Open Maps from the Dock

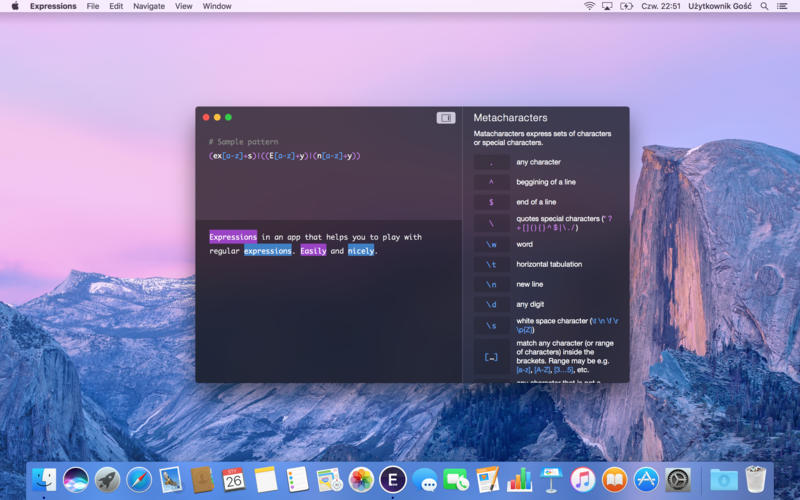329,480
